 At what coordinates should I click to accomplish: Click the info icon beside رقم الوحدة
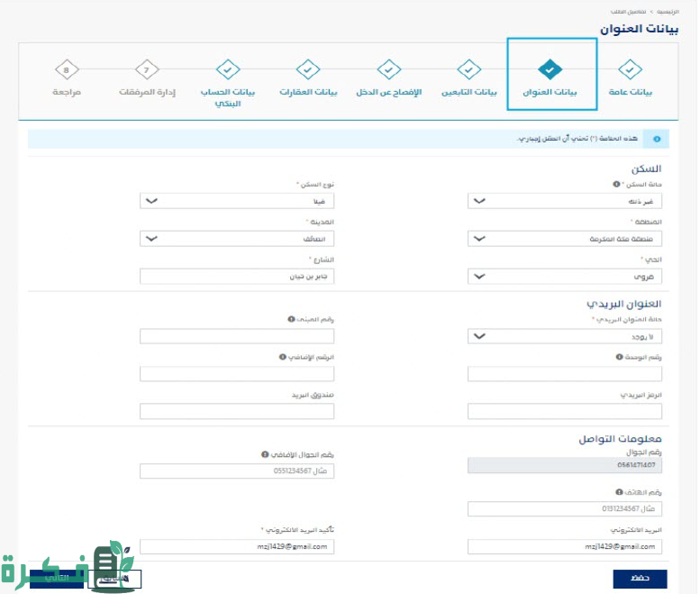click(x=619, y=357)
